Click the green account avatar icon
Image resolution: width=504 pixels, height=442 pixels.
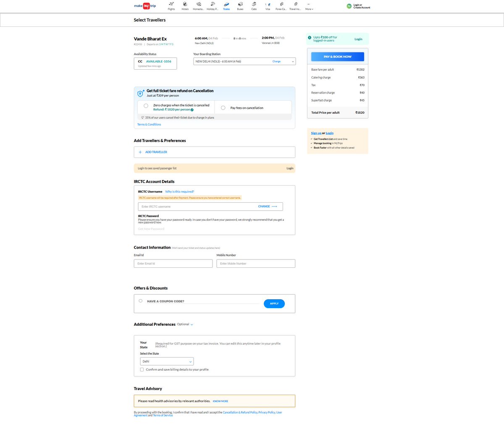[349, 6]
